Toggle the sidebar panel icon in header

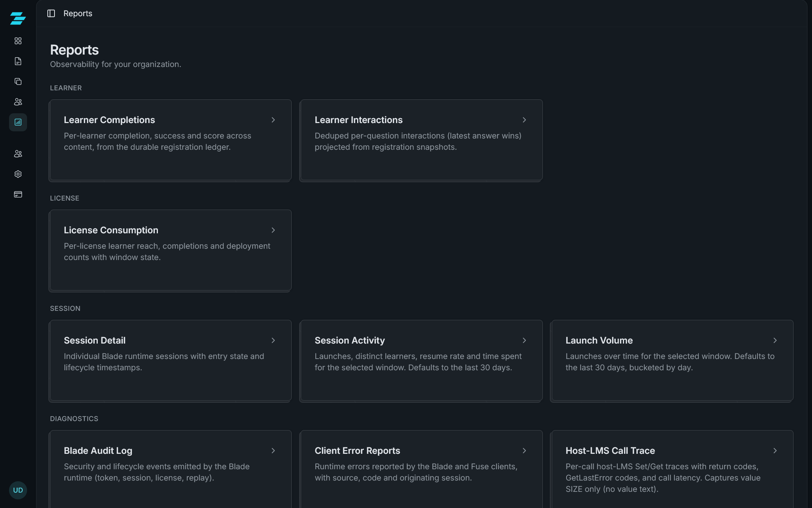tap(51, 14)
